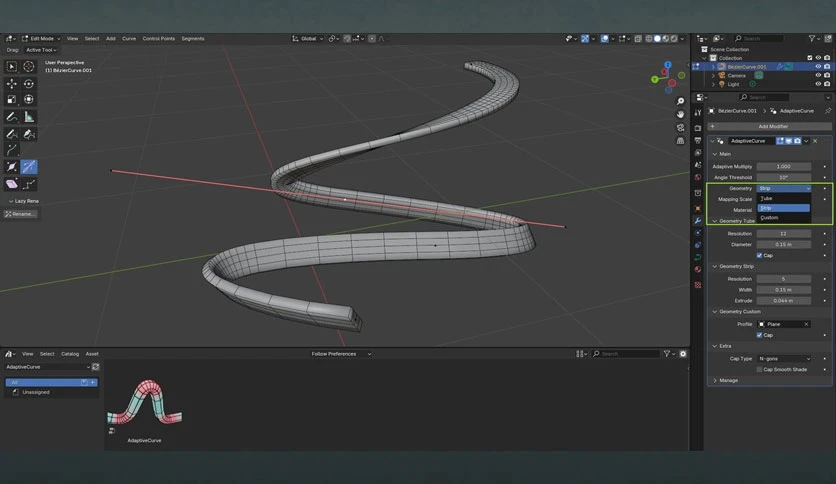Open the Tool properties tab
This screenshot has width=836, height=484.
[698, 112]
